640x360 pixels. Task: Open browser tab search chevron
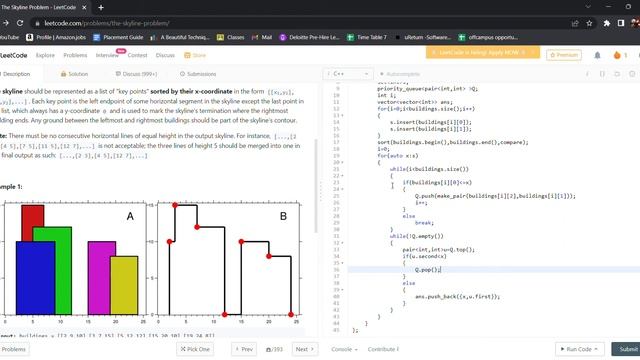pyautogui.click(x=588, y=7)
